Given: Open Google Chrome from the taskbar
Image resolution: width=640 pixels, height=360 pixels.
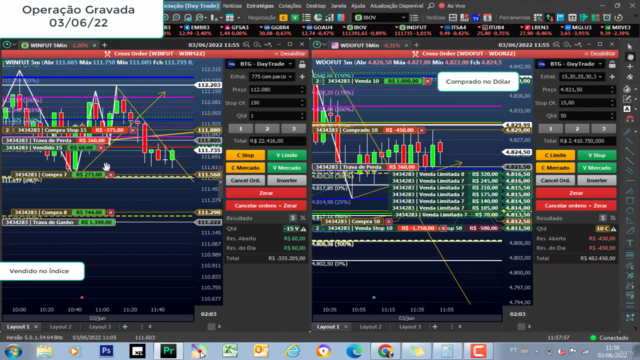Looking at the screenshot, I should (x=385, y=351).
